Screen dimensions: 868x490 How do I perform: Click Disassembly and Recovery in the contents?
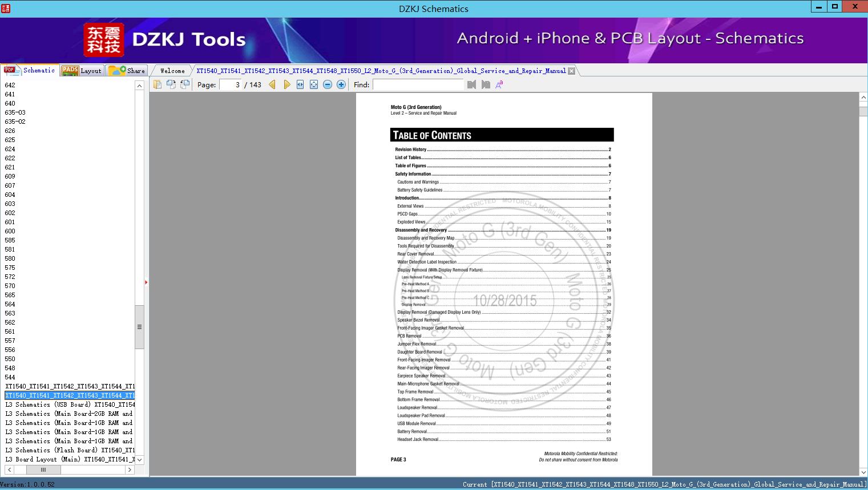503,230
